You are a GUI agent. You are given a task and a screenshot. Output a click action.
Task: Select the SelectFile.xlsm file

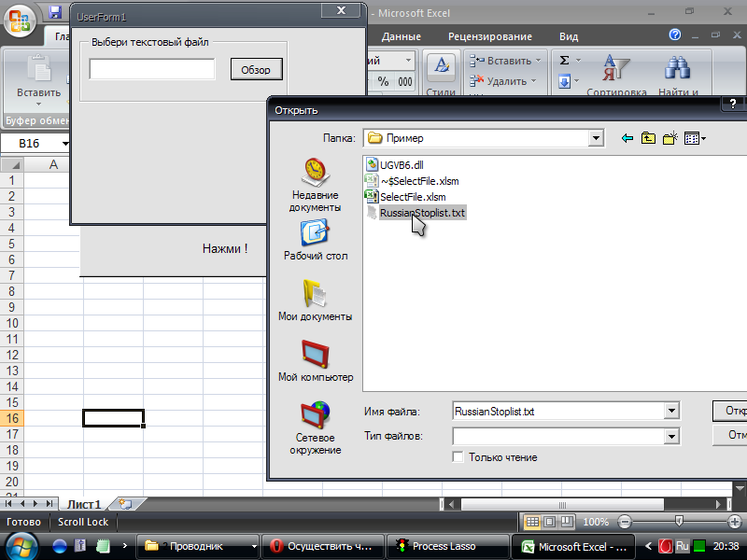(x=405, y=197)
